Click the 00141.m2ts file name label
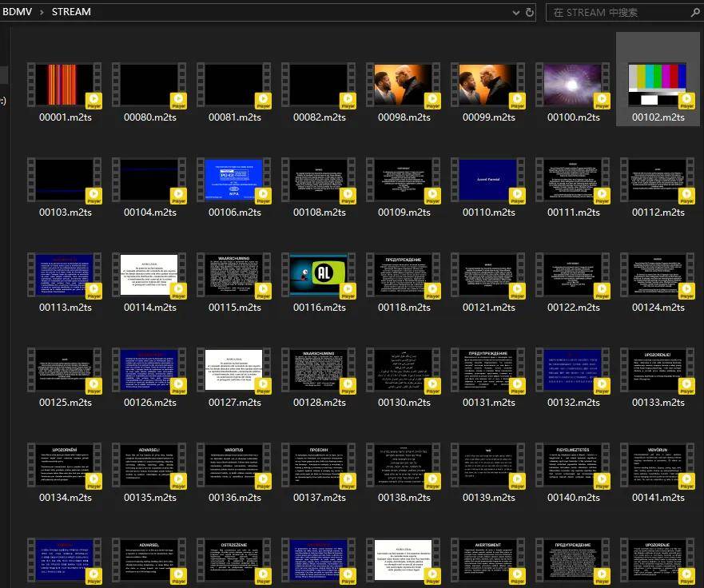The height and width of the screenshot is (588, 704). pyautogui.click(x=658, y=498)
